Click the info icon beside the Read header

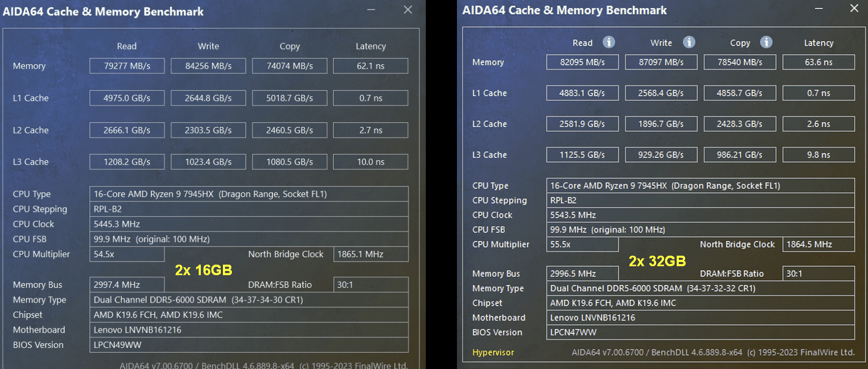coord(609,42)
